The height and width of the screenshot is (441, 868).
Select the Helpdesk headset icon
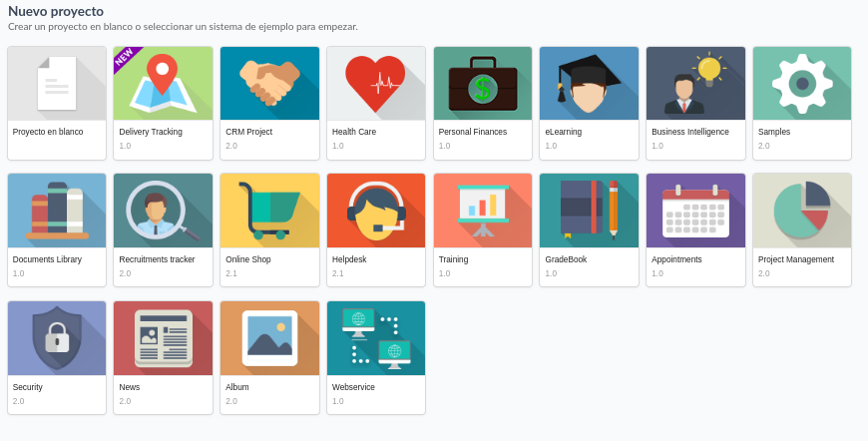[x=375, y=211]
